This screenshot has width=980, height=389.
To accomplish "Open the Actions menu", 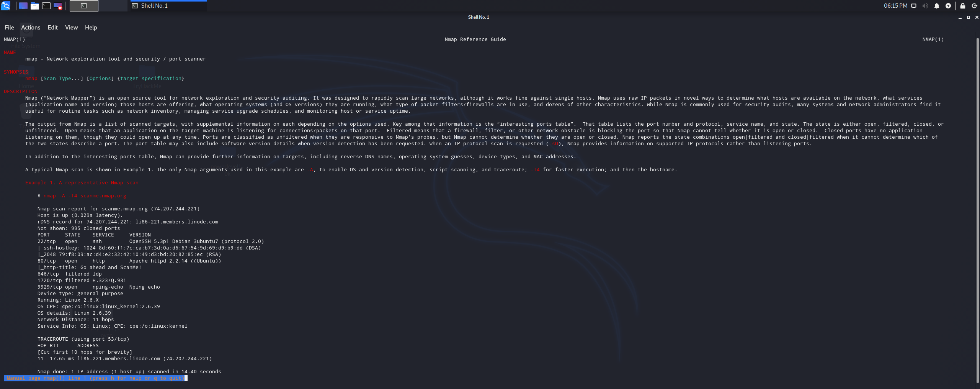I will [31, 28].
